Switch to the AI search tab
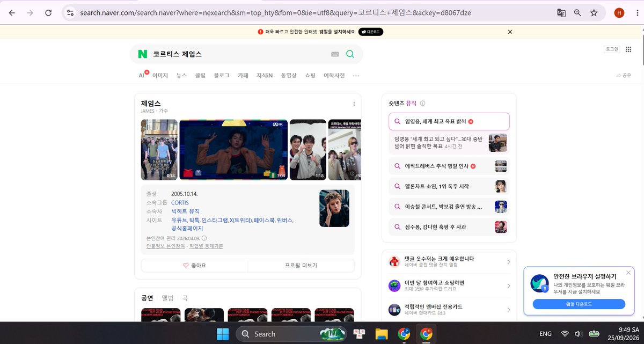Image resolution: width=644 pixels, height=344 pixels. point(142,75)
